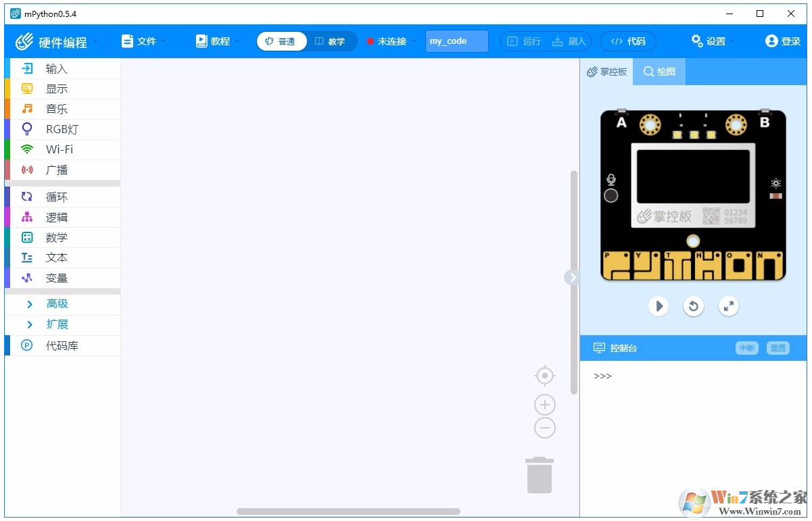Switch to 教学 (Teaching) mode

(x=331, y=41)
